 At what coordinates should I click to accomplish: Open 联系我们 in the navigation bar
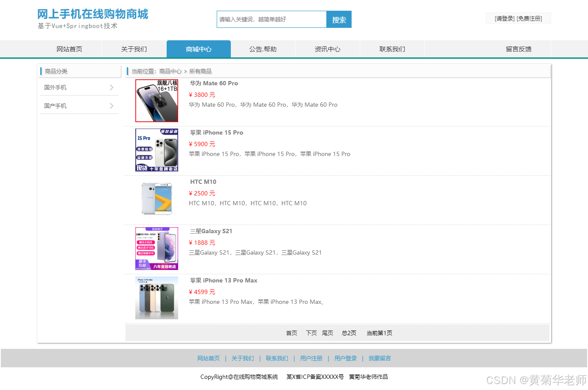[x=392, y=49]
